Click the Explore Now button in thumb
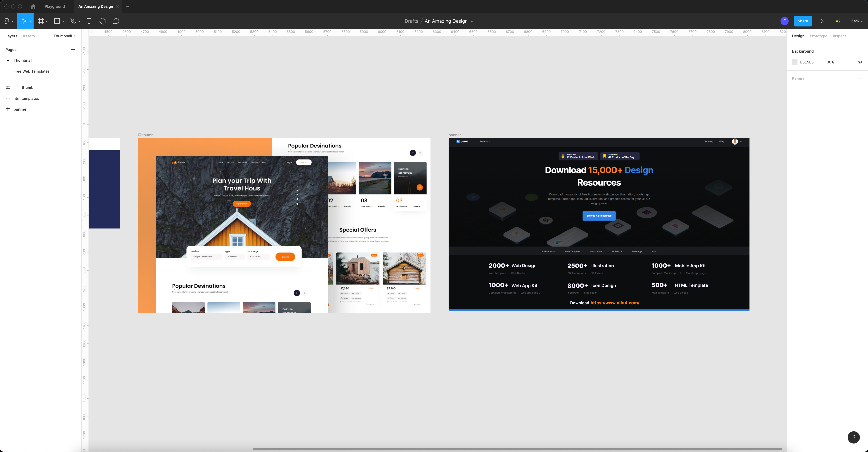 click(x=242, y=204)
